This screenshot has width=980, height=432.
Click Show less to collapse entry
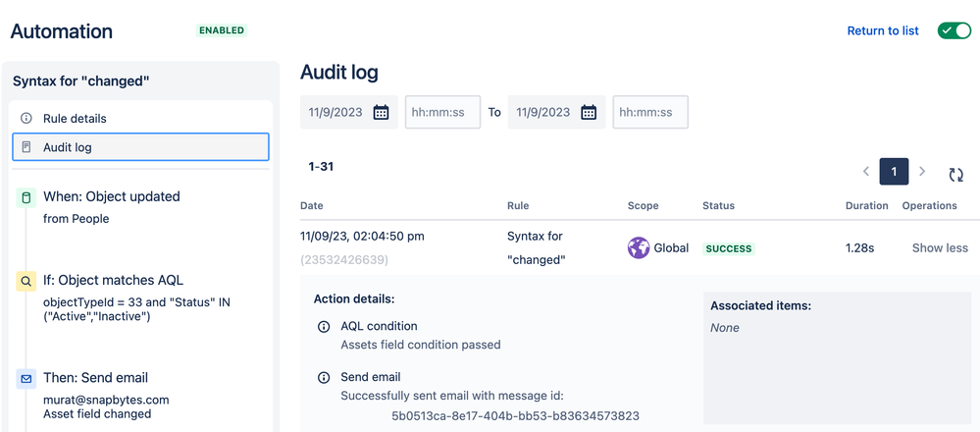tap(940, 248)
